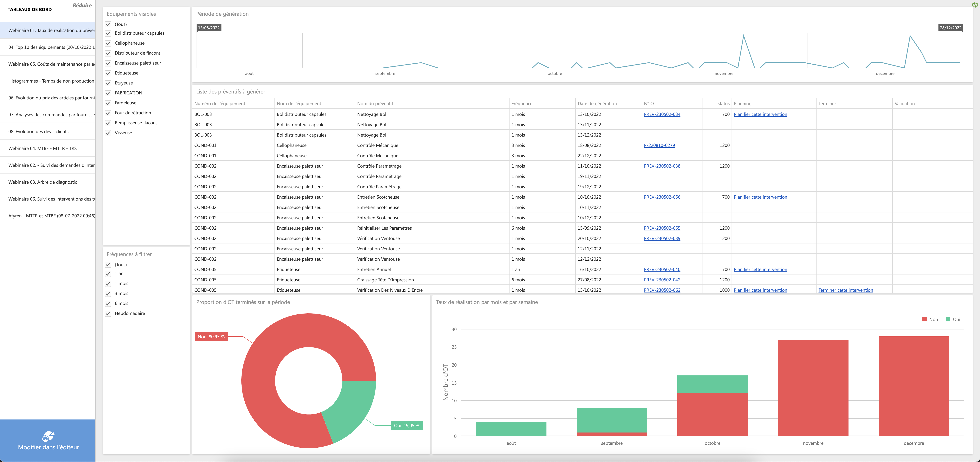
Task: Click the Oui legend swatch
Action: point(948,319)
